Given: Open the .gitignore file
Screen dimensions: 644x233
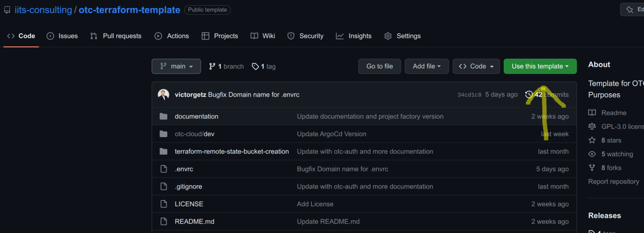Looking at the screenshot, I should (x=188, y=187).
